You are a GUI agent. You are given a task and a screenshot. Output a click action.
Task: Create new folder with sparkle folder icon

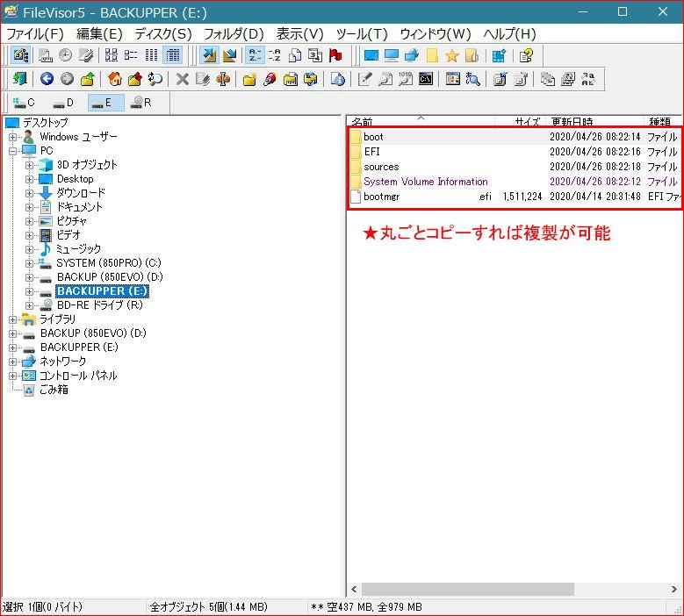pos(249,79)
